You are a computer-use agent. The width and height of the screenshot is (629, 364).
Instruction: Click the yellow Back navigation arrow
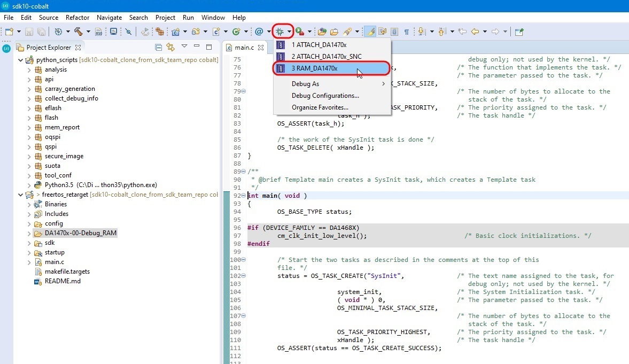point(476,32)
